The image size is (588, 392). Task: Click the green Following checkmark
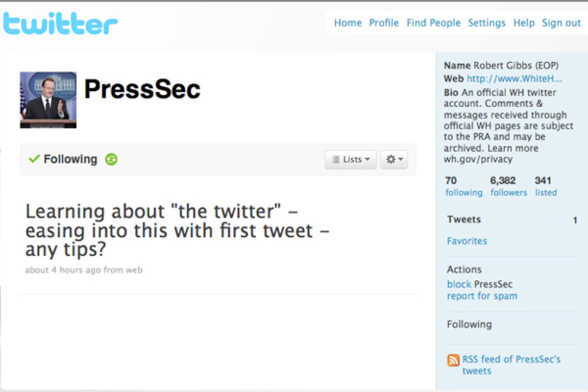tap(34, 159)
